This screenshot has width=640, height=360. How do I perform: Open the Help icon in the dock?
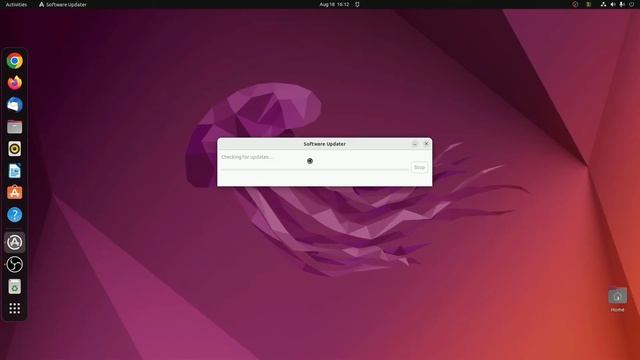tap(15, 215)
